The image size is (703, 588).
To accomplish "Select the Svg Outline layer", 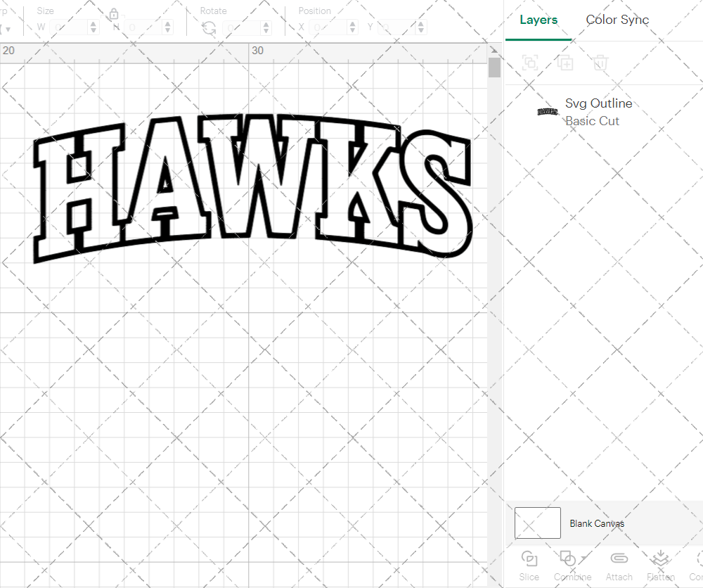I will (599, 103).
